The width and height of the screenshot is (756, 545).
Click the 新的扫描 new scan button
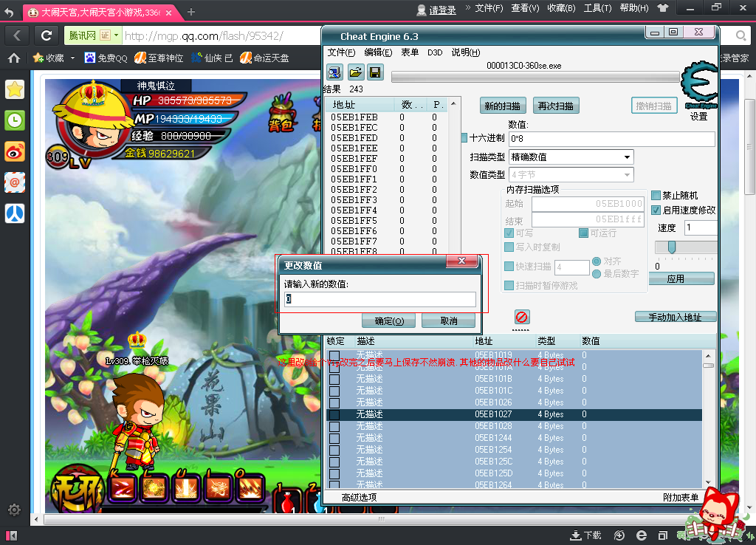pos(504,106)
